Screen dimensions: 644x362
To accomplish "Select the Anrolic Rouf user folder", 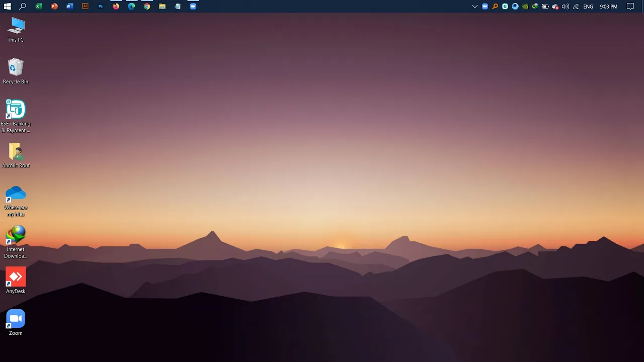I will pyautogui.click(x=16, y=156).
